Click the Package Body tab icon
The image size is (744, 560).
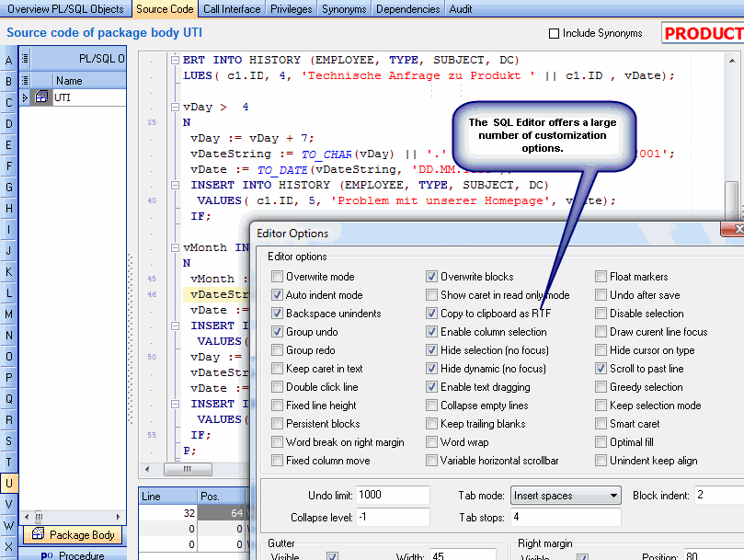[38, 534]
